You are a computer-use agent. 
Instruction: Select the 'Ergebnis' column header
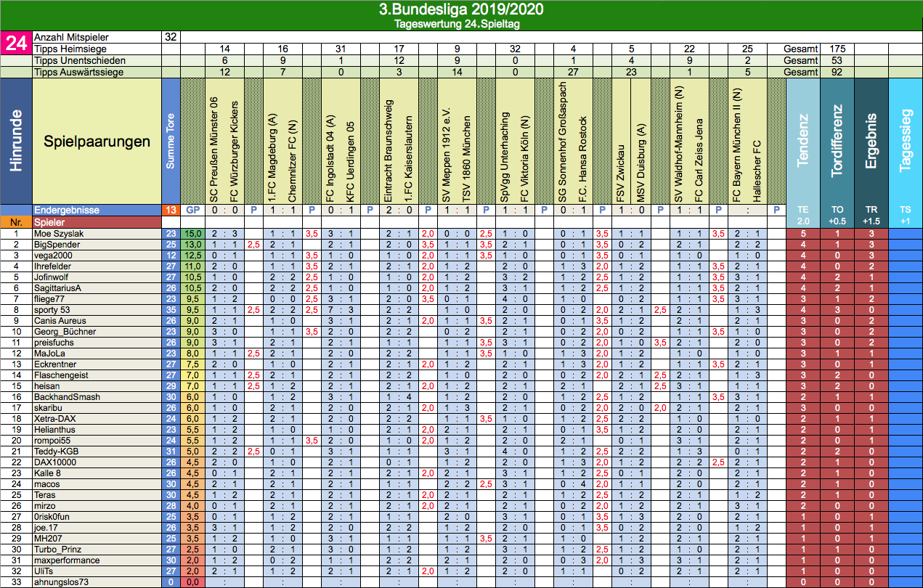pyautogui.click(x=871, y=141)
